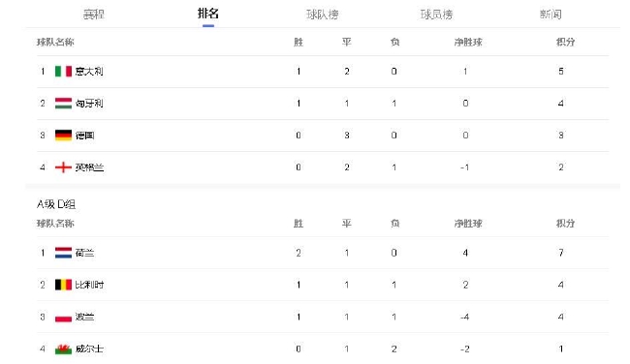Open the 球员榜 tab
The height and width of the screenshot is (364, 630).
coord(436,15)
